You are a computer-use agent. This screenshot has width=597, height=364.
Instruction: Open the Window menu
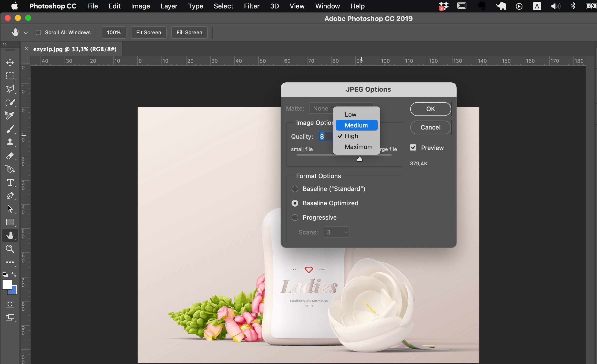[x=327, y=6]
